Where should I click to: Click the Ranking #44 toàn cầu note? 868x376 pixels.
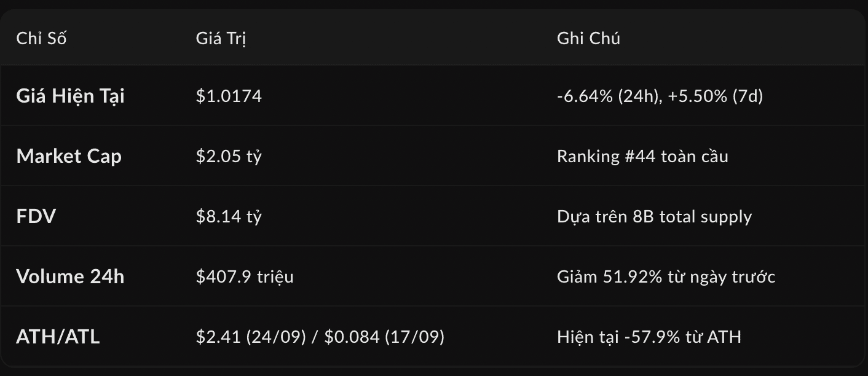pos(642,156)
